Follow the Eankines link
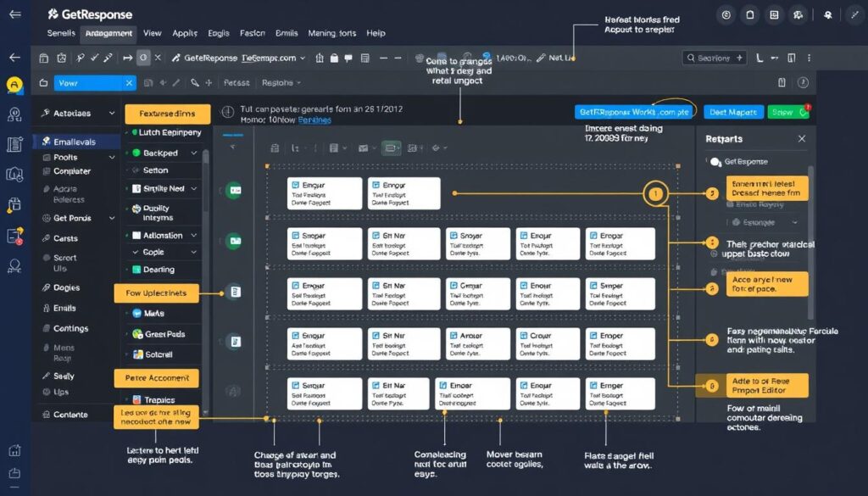Screen dimensions: 868x496 point(314,120)
